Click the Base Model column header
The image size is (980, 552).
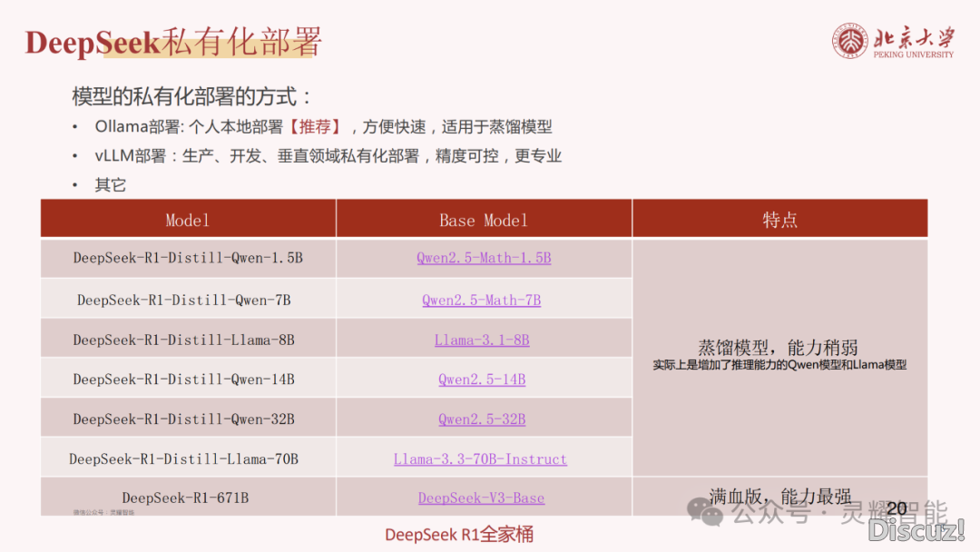pos(484,220)
